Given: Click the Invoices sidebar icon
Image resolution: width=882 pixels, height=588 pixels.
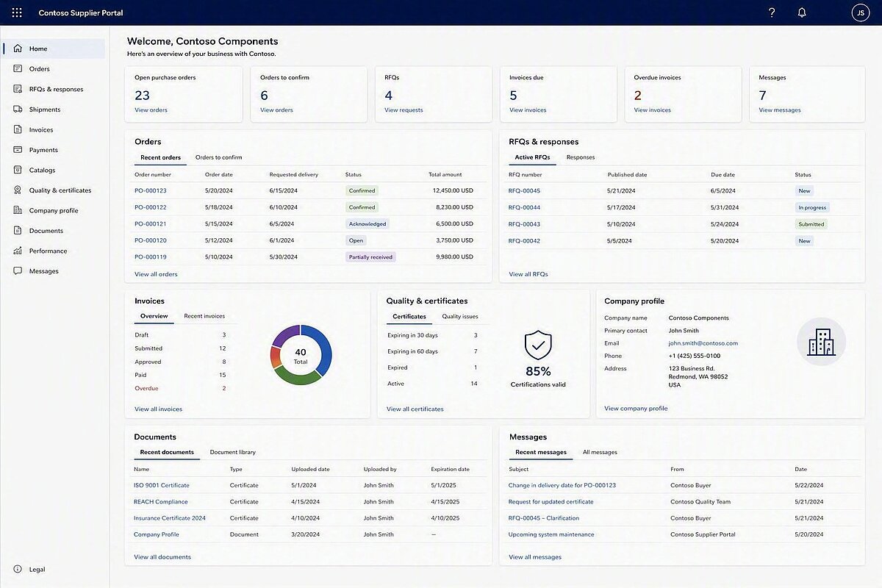Looking at the screenshot, I should coord(18,129).
